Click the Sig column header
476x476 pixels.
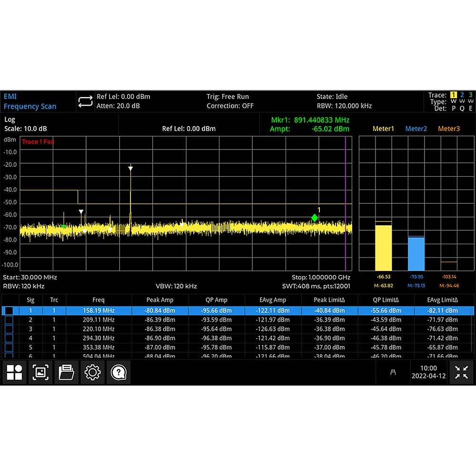click(x=30, y=300)
